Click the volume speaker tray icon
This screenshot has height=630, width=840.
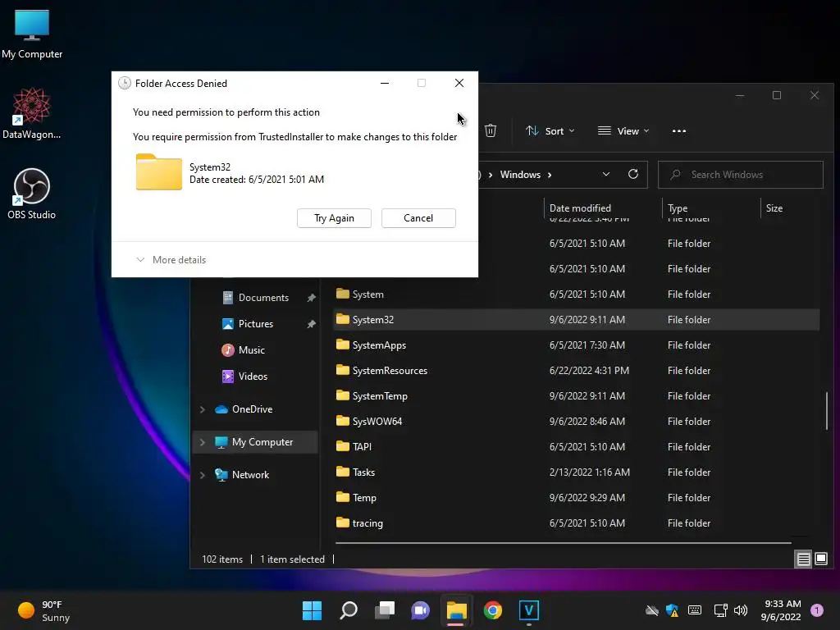pyautogui.click(x=741, y=610)
